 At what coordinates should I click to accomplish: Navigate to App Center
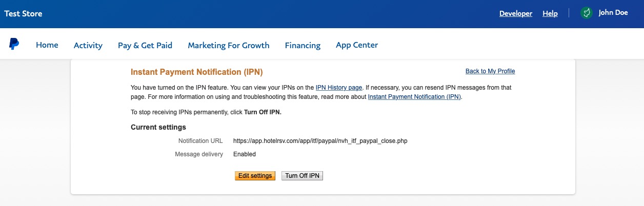click(357, 45)
